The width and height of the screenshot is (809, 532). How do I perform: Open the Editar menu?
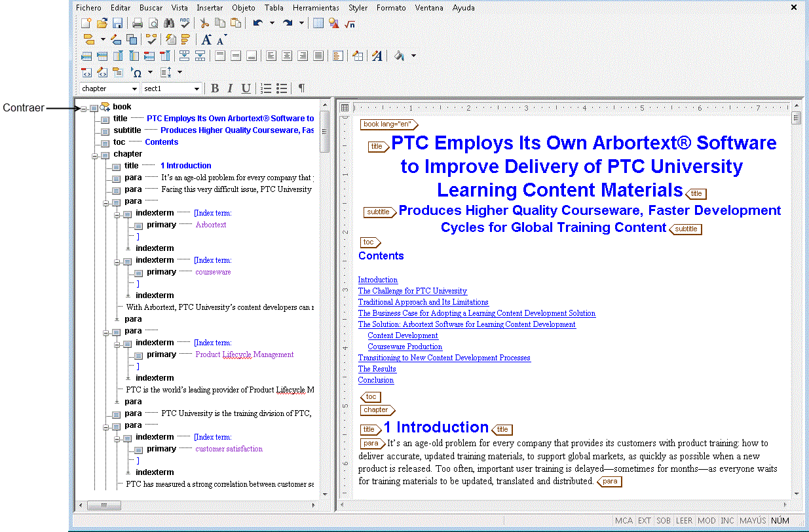pos(121,8)
